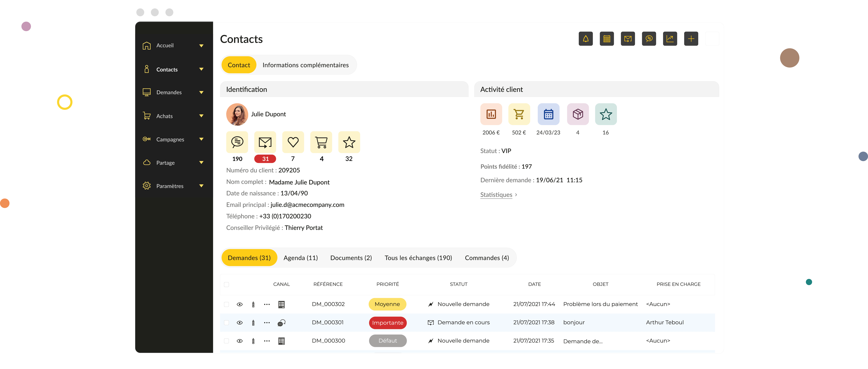Click the eye view icon for DM_000301

coord(240,323)
